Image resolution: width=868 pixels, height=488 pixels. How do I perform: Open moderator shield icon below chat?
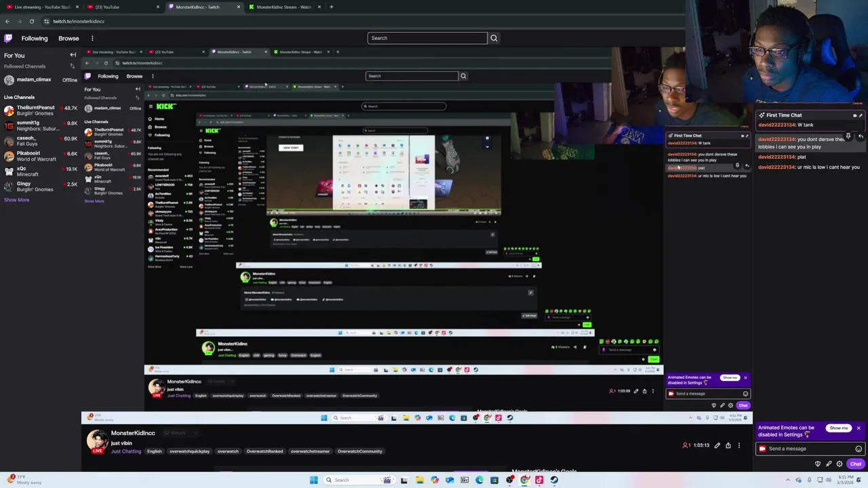pyautogui.click(x=818, y=464)
